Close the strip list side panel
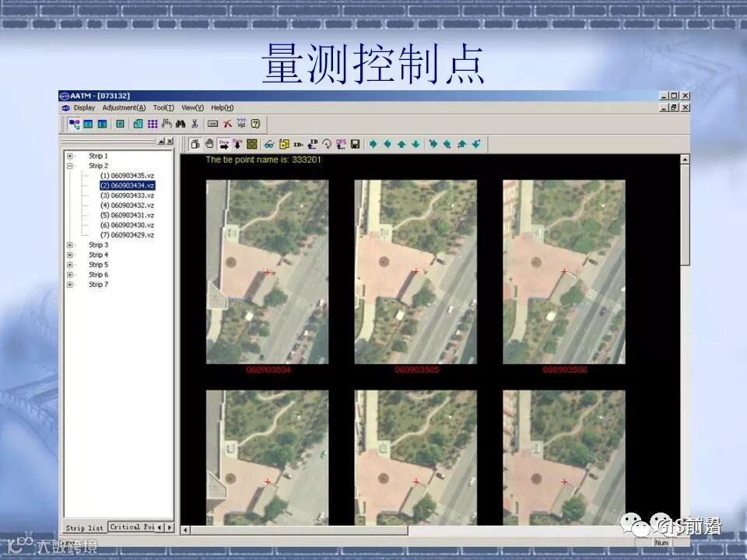 click(170, 142)
